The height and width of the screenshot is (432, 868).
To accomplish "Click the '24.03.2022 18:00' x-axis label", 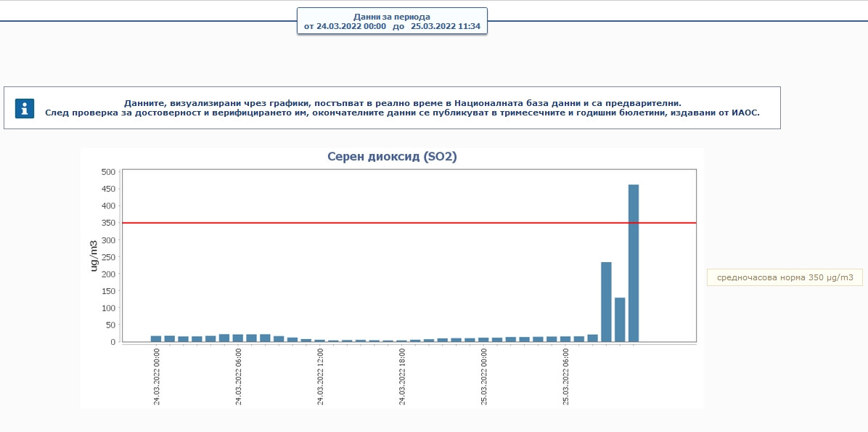I will (x=402, y=376).
